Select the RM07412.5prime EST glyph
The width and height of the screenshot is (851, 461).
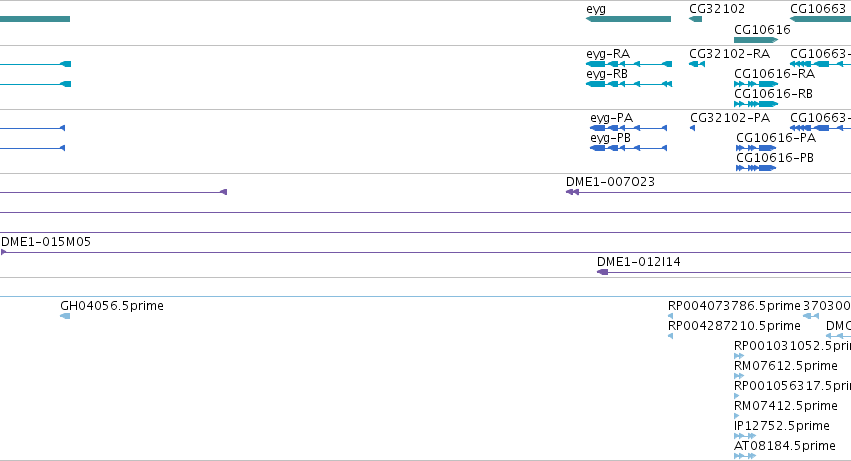[736, 416]
